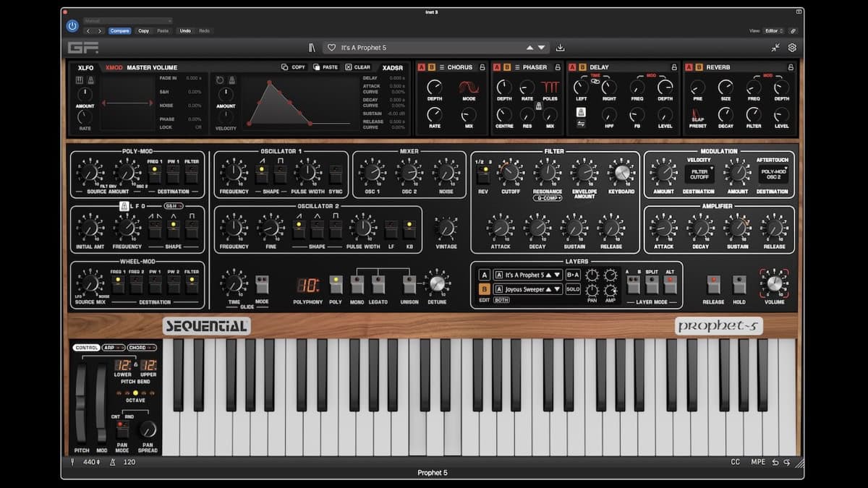This screenshot has width=868, height=488.
Task: Open the Chorus menu lines icon
Action: point(441,67)
